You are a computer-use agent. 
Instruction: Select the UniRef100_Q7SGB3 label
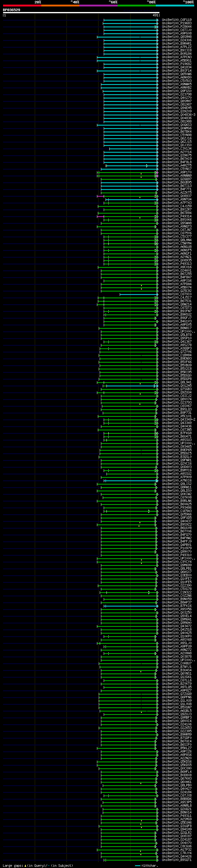tap(177, 389)
